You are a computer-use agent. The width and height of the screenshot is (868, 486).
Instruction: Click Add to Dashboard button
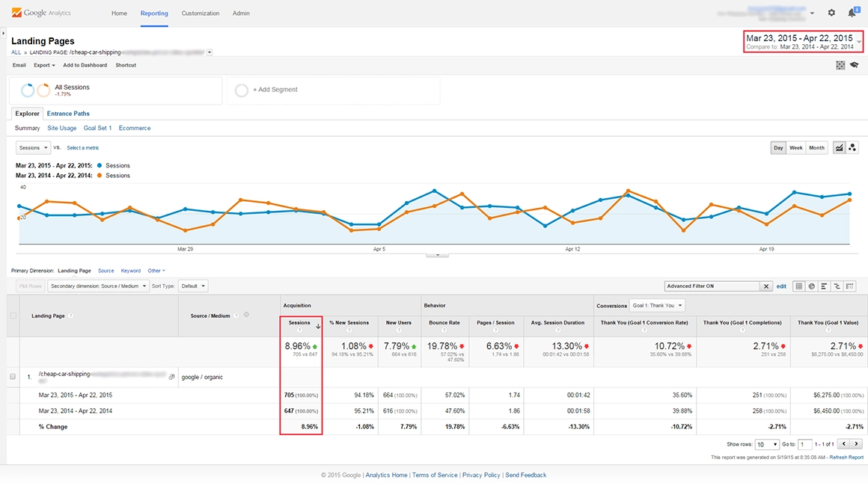point(85,65)
